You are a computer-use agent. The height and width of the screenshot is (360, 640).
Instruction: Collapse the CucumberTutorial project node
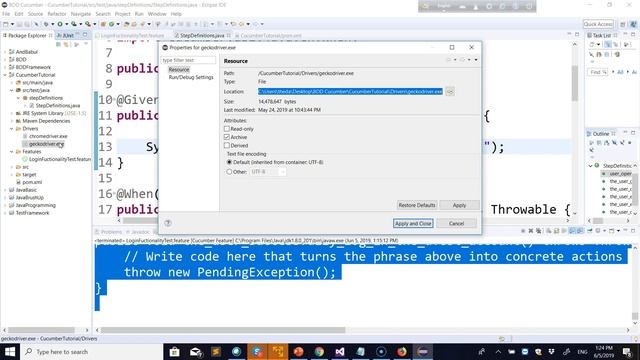point(5,75)
